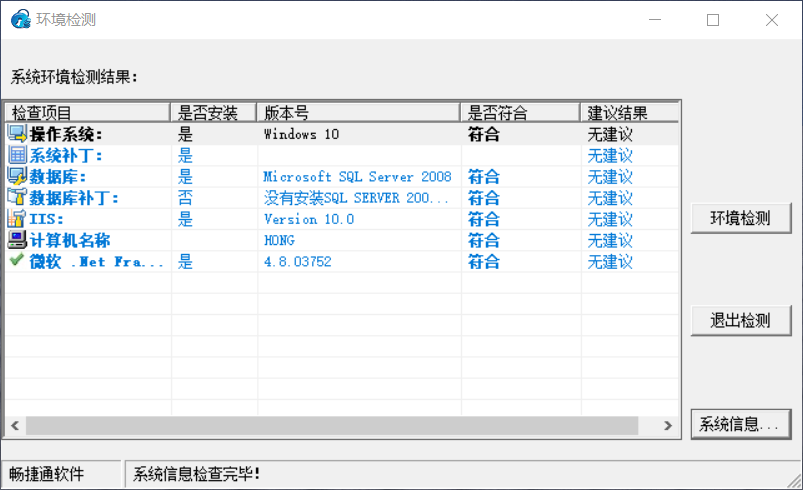Select the 计算机名称 row label
This screenshot has width=803, height=490.
click(70, 241)
